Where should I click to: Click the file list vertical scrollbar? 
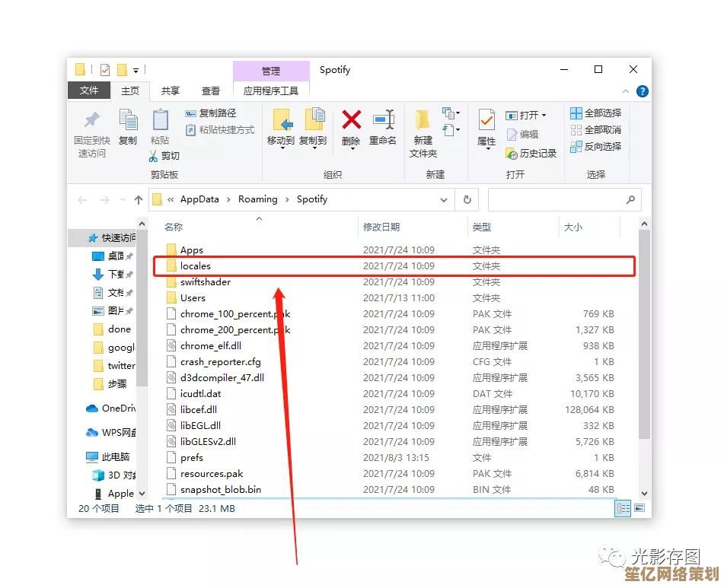(644, 335)
